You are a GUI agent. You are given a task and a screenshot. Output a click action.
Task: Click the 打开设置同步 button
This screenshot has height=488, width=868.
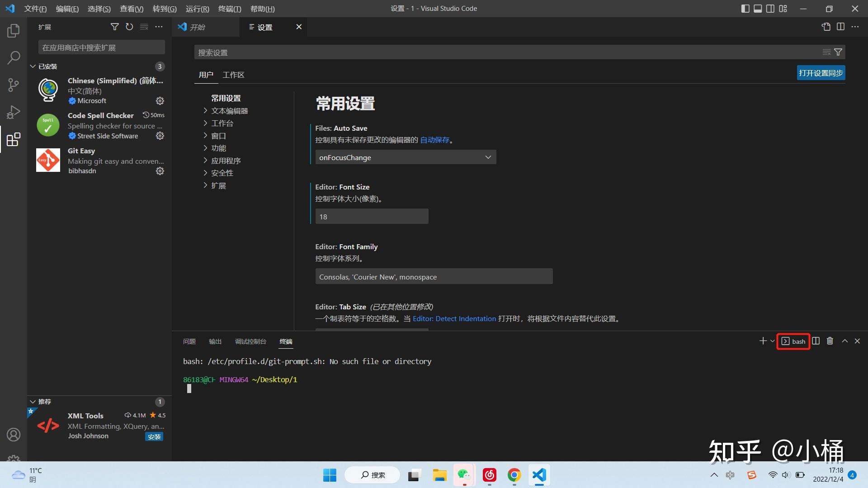pyautogui.click(x=821, y=72)
